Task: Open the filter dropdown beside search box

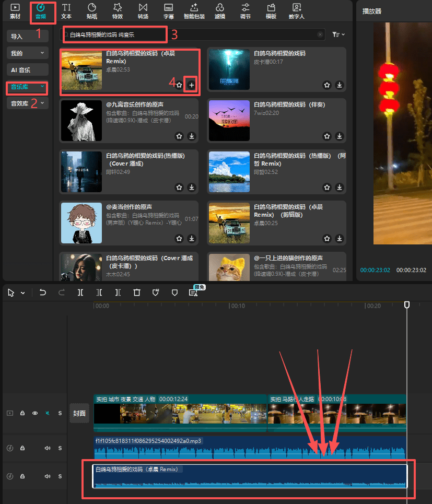Action: (x=338, y=34)
